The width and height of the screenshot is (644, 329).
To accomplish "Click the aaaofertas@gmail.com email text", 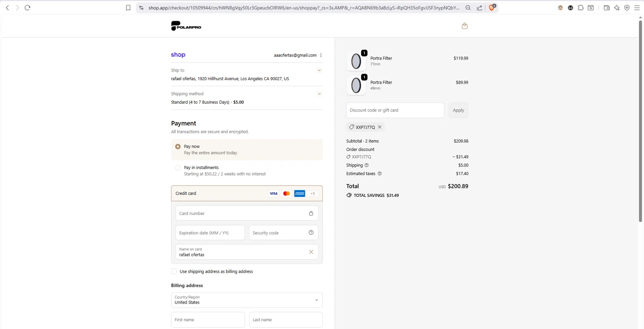I will point(295,55).
